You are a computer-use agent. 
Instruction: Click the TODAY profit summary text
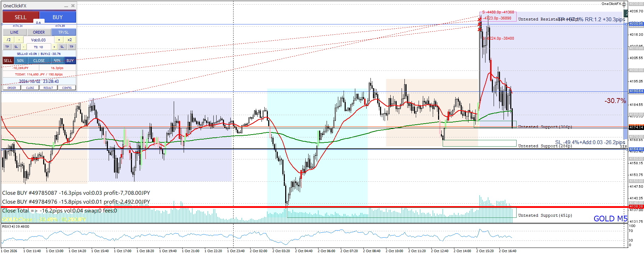pos(39,74)
